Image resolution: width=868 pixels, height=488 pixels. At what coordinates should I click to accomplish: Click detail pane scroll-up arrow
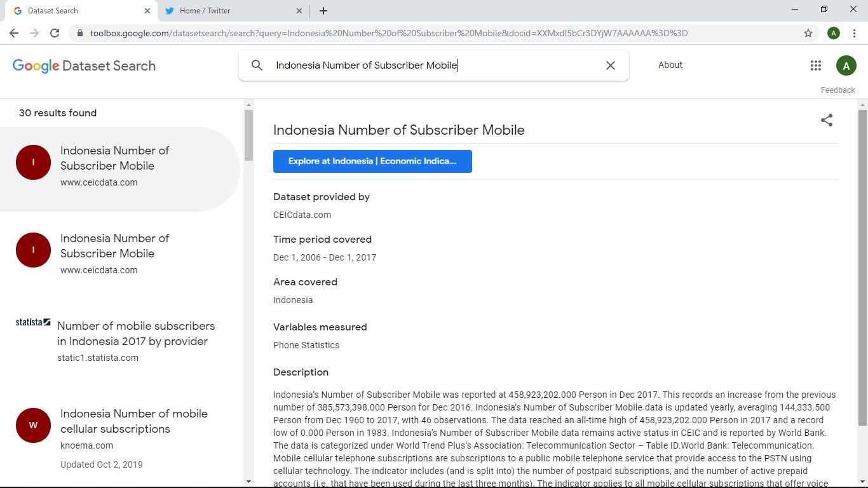(x=862, y=105)
